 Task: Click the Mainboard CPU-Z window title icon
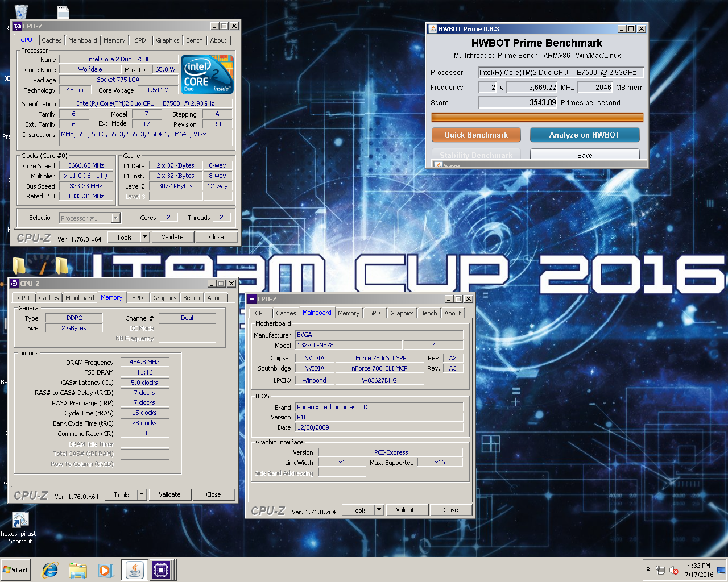click(252, 299)
